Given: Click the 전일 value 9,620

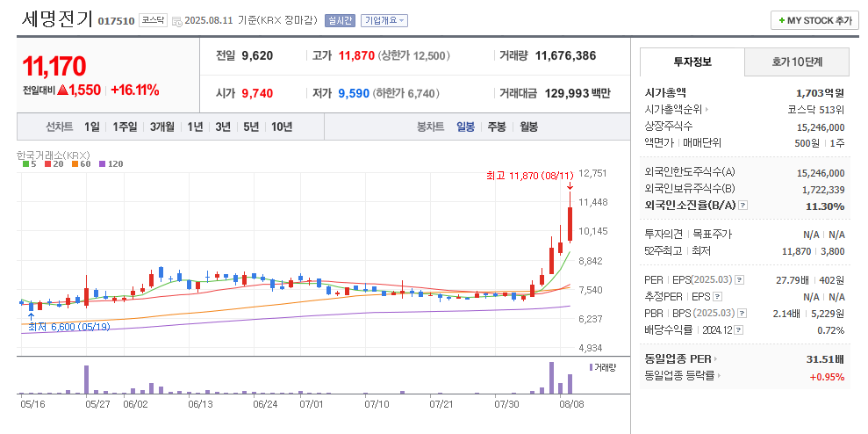Looking at the screenshot, I should tap(257, 56).
